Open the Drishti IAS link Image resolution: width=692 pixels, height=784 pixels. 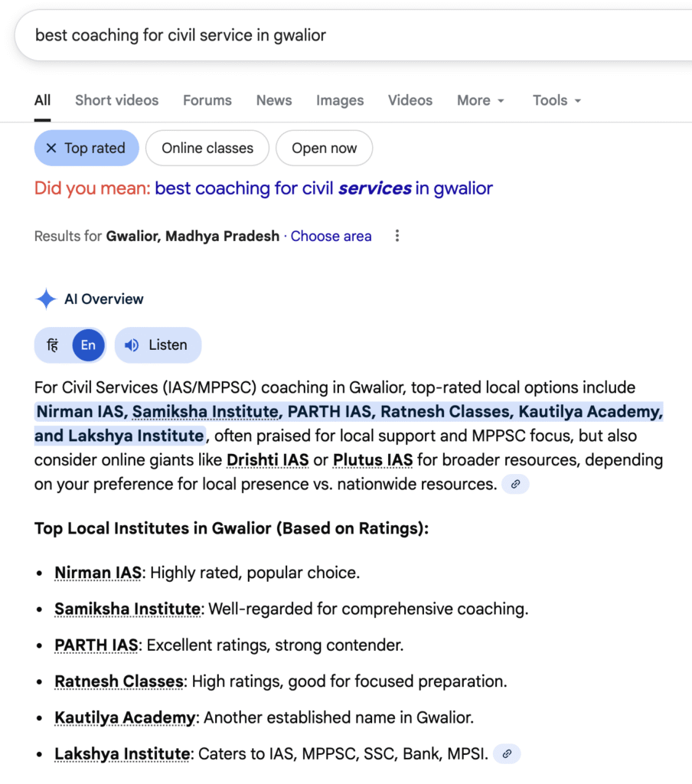coord(268,460)
